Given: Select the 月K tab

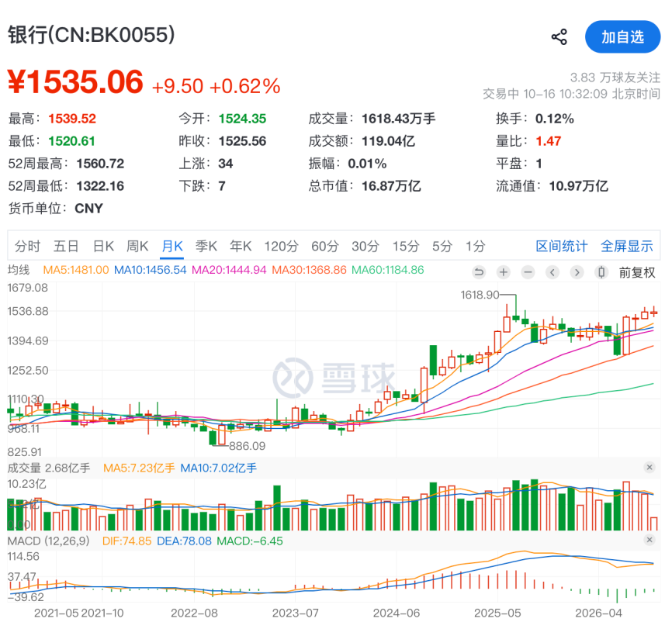Looking at the screenshot, I should click(171, 247).
